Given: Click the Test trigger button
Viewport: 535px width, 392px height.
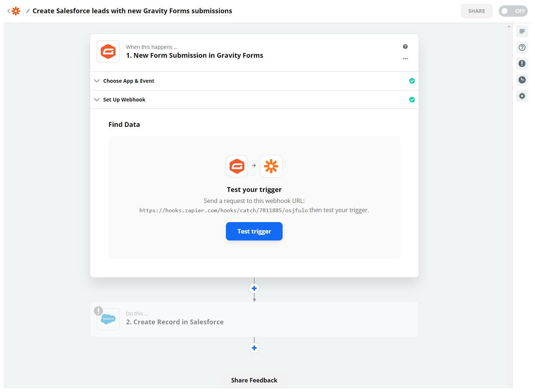Looking at the screenshot, I should click(254, 231).
